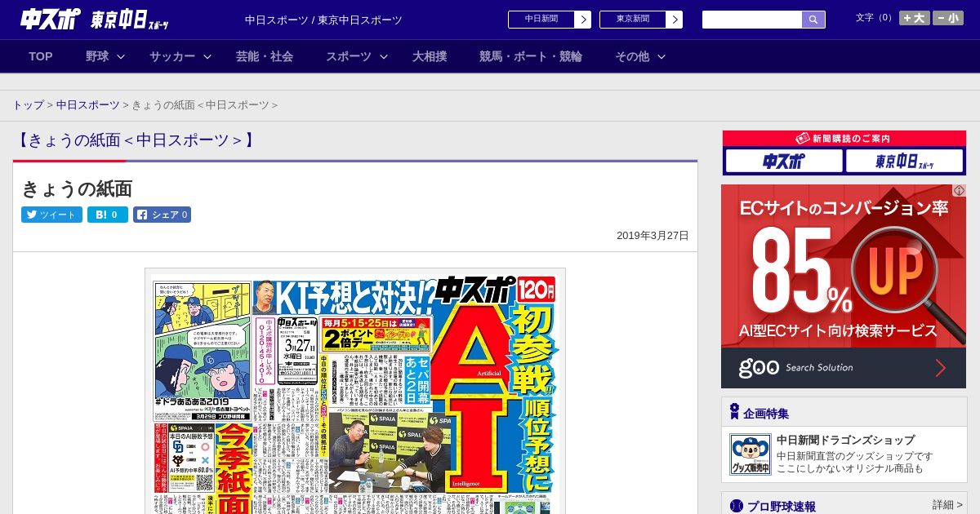Screen dimensions: 980x514
Task: Click the 東京中日スポーツ logo in header
Action: click(x=131, y=20)
